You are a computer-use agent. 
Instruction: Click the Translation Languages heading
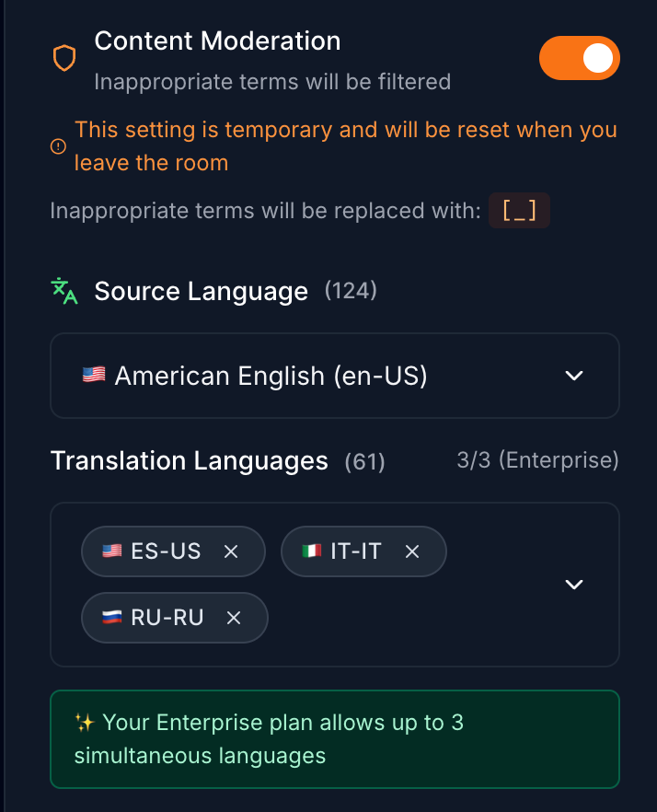189,461
